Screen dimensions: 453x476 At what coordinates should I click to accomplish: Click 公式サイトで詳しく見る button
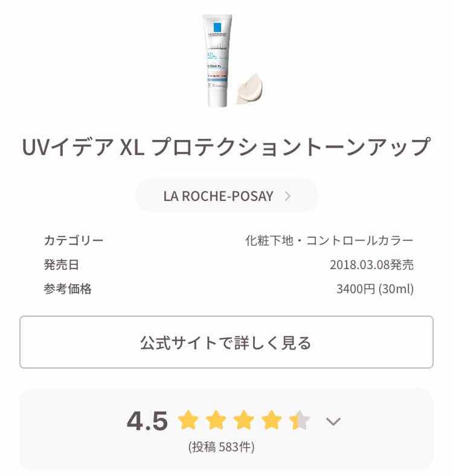click(226, 342)
